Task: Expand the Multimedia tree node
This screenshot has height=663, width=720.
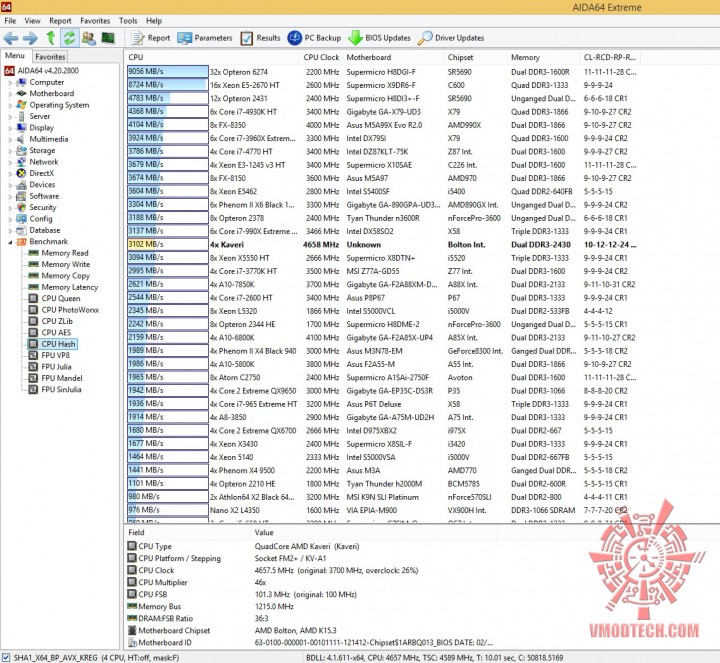Action: point(10,139)
